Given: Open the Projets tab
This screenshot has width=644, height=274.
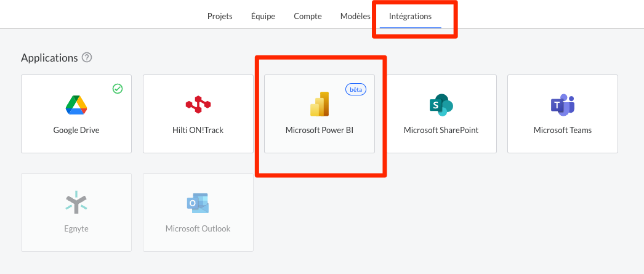Looking at the screenshot, I should pos(220,17).
